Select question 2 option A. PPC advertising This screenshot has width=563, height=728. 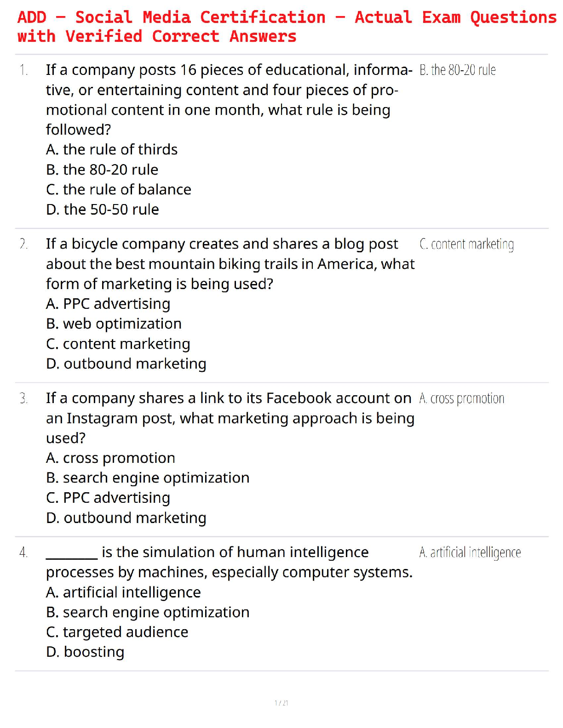click(x=108, y=304)
